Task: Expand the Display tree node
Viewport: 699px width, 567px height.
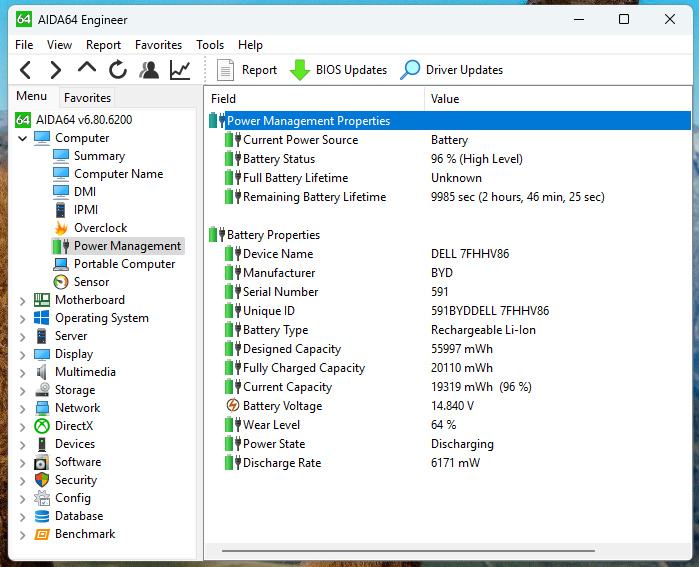Action: point(22,355)
